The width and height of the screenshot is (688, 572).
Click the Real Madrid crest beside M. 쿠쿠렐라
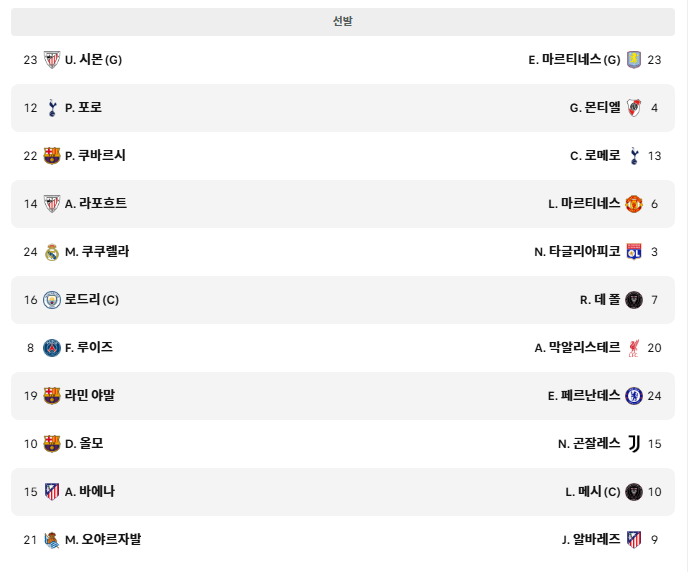pos(52,252)
